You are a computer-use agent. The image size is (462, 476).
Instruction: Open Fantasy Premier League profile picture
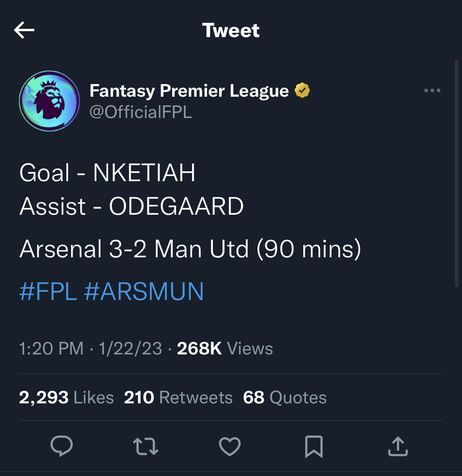click(x=49, y=101)
